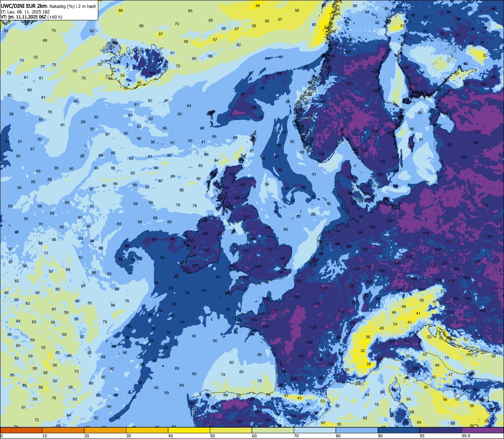
Task: Click the '99.9' legend scale label
Action: coord(465,436)
